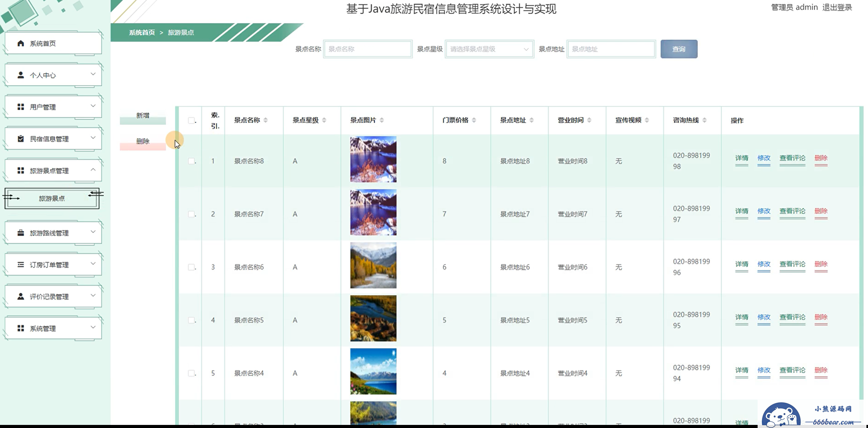Screen dimensions: 868x428
Task: Open the thumbnail image for 景点名称7
Action: (x=373, y=212)
